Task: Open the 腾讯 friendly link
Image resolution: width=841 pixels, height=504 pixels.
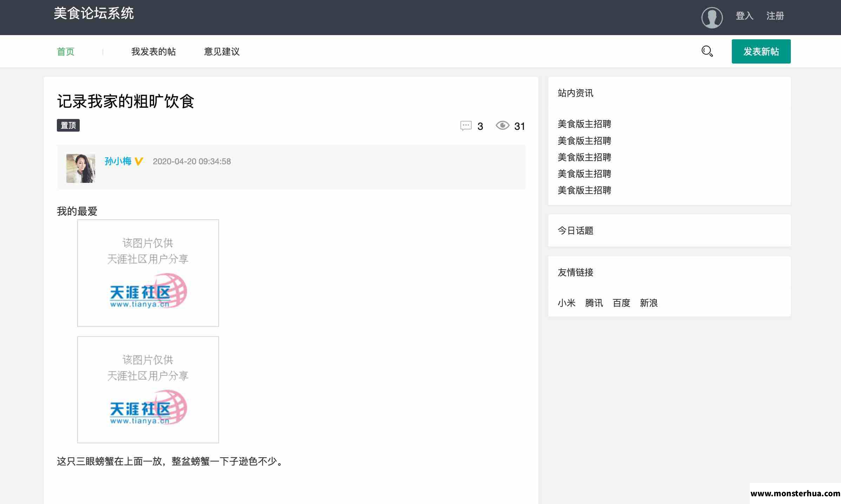Action: pyautogui.click(x=594, y=303)
